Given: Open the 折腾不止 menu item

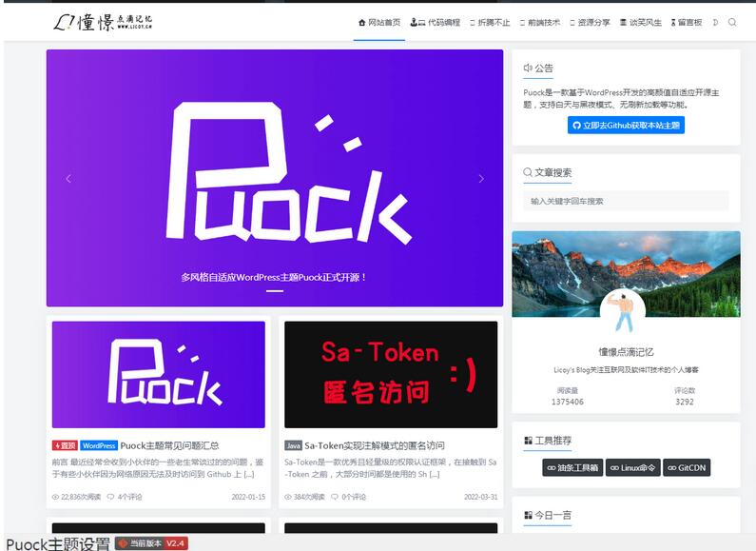Looking at the screenshot, I should pos(490,22).
